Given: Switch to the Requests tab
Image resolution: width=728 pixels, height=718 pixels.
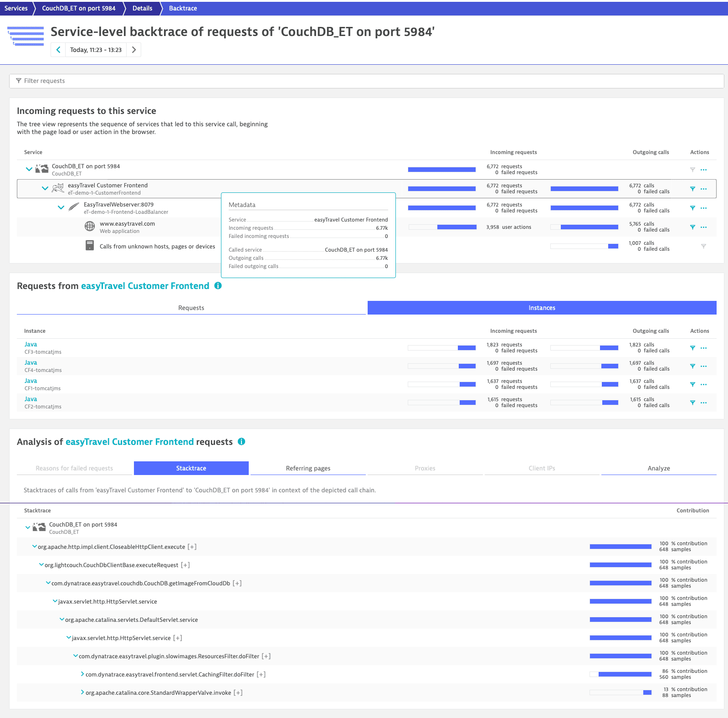Looking at the screenshot, I should pos(191,308).
